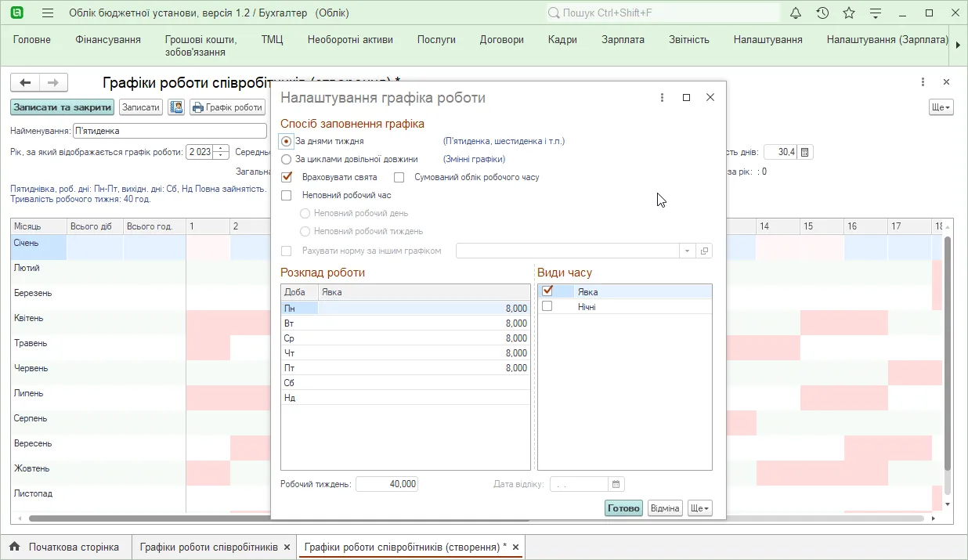Adjust year spinner next to 2 023

tap(222, 152)
